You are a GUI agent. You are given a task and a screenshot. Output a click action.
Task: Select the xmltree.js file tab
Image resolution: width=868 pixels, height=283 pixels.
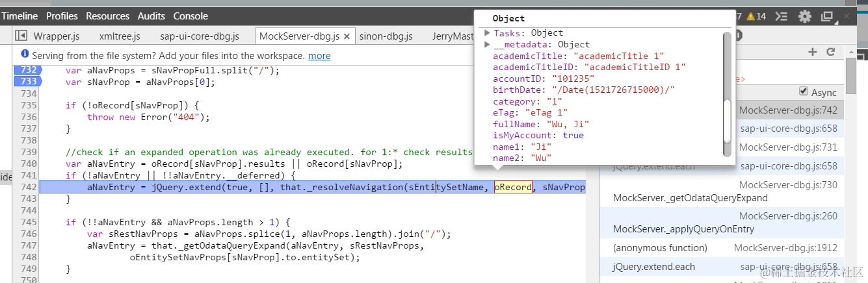pos(120,36)
